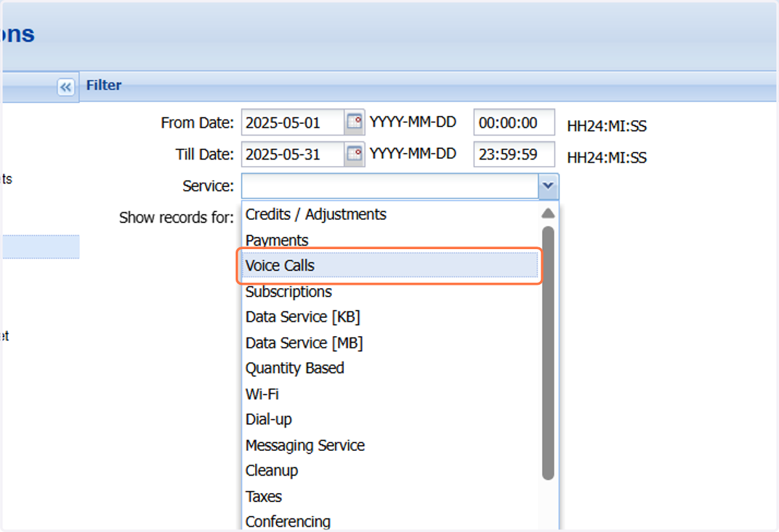This screenshot has height=532, width=779.
Task: Click the Filter panel header title
Action: click(x=104, y=85)
